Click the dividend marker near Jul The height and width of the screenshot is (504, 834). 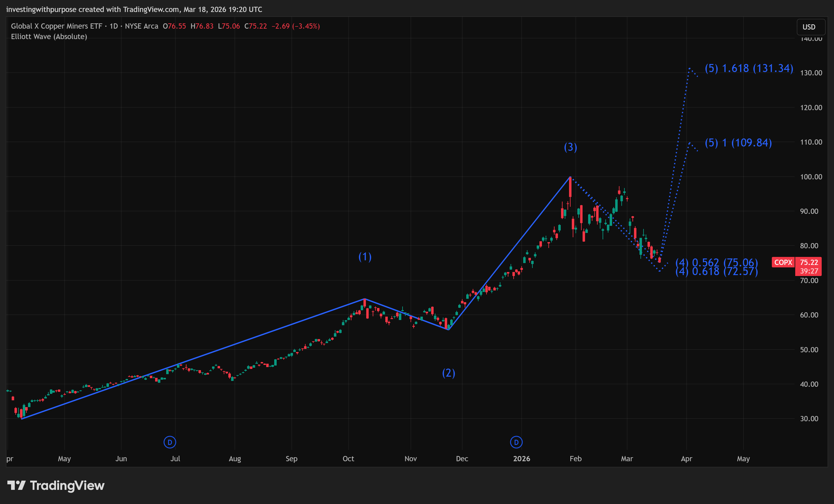[x=170, y=442]
